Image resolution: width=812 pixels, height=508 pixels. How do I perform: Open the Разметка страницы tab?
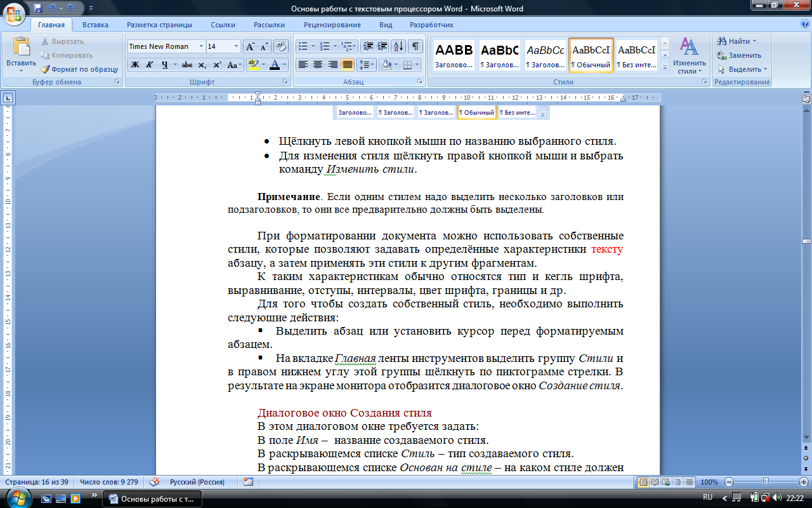[x=159, y=25]
